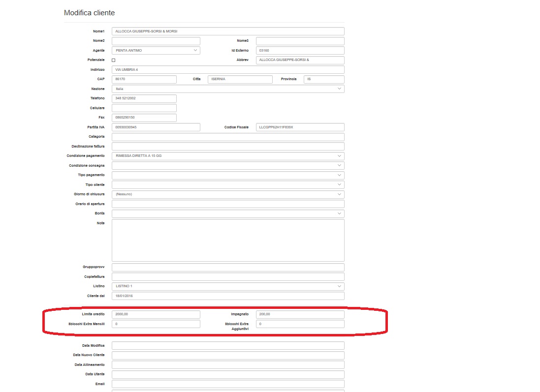This screenshot has width=540, height=392.
Task: Open the Tipo pagamento dropdown
Action: [227, 175]
